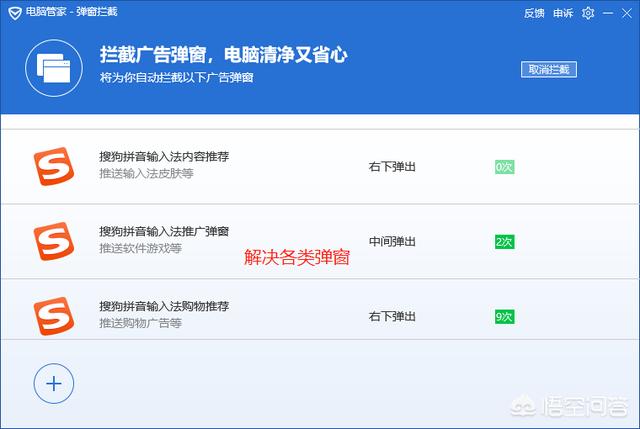
Task: Click subtitle 将为你自动拦截以下广告弹窗
Action: 176,77
